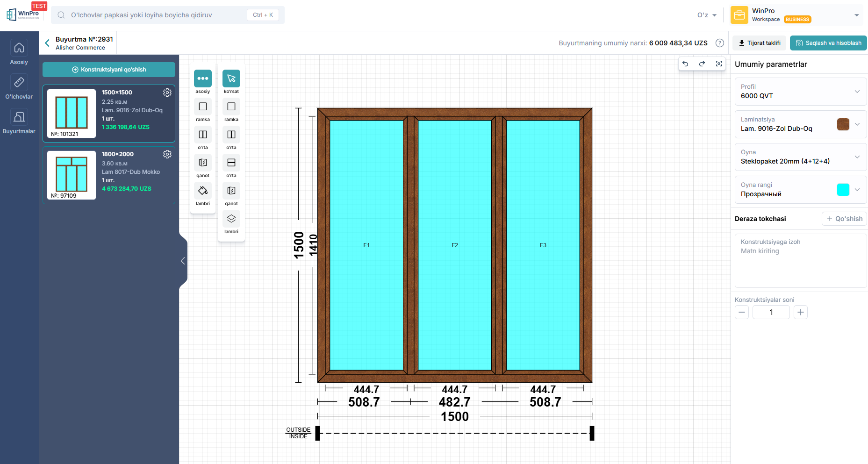Open the O'z language selector
The height and width of the screenshot is (464, 868).
707,15
